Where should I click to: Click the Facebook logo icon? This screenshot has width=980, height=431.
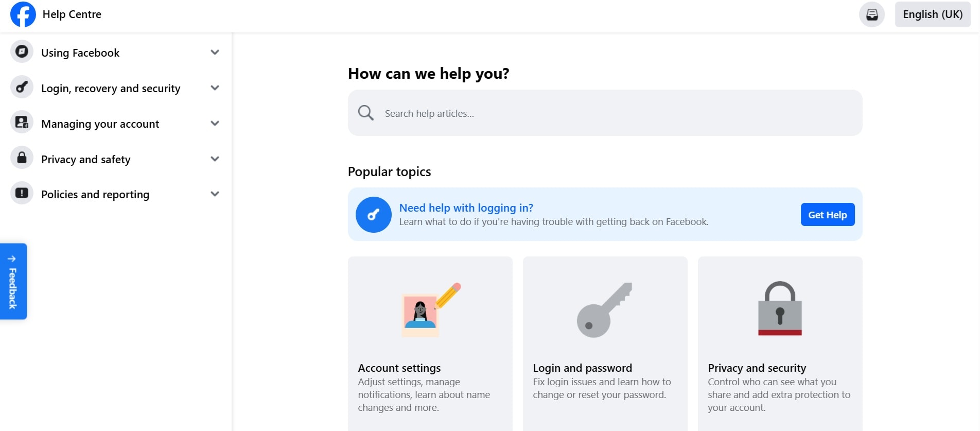click(23, 14)
